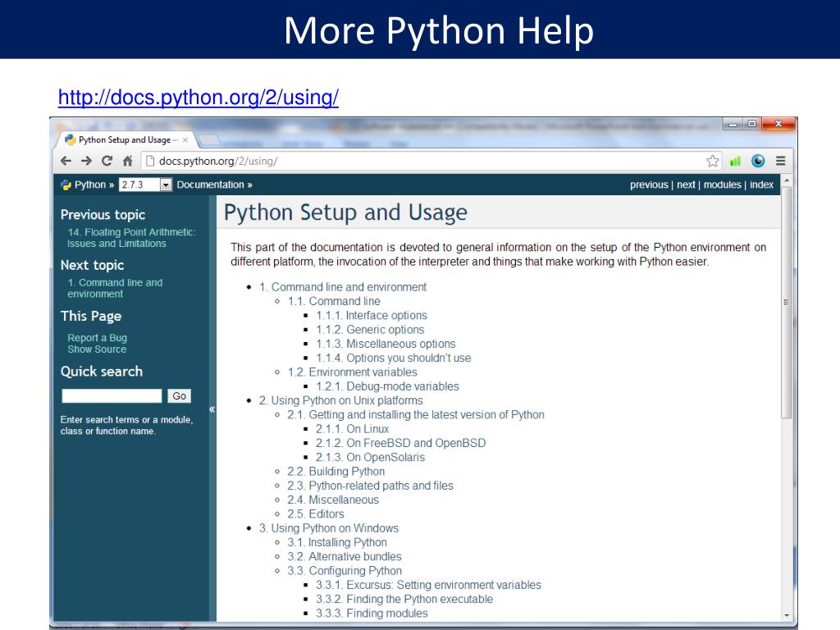Open 2.1.1. On Linux
Viewport: 840px width, 630px height.
coord(352,429)
